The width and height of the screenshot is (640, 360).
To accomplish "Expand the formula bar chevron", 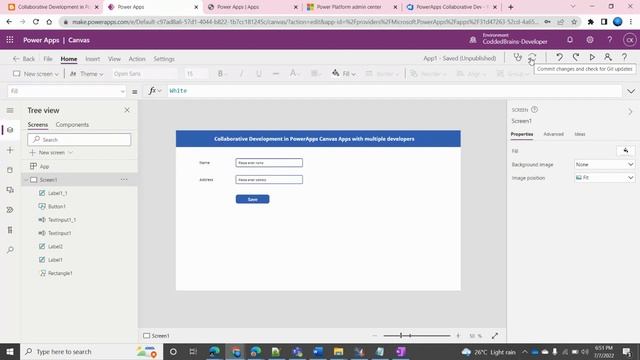I will click(x=631, y=91).
